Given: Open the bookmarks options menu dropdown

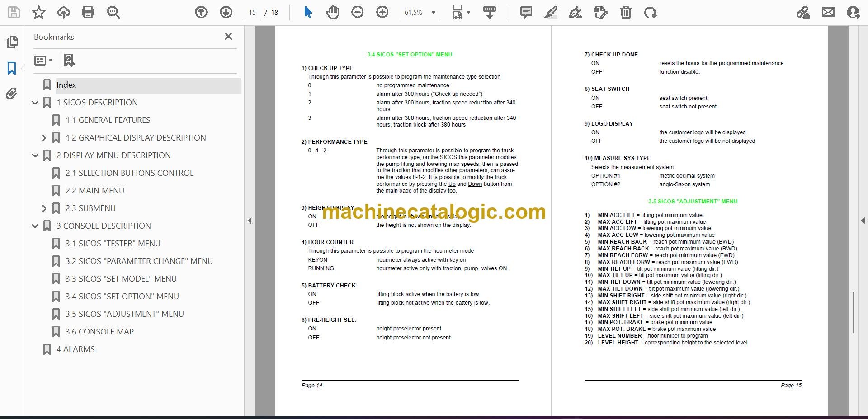Looking at the screenshot, I should pos(43,60).
